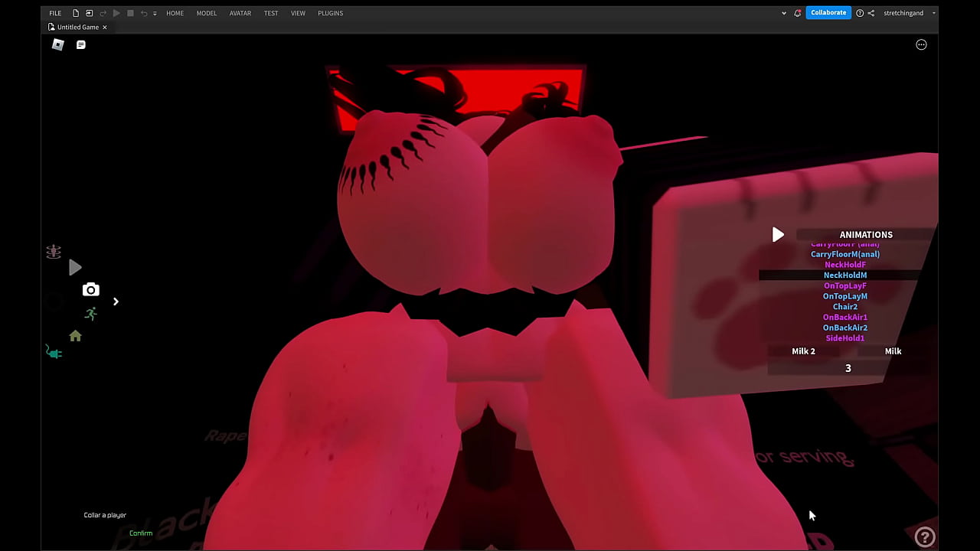This screenshot has width=980, height=551.
Task: Expand the arrow next to the camera icon
Action: 116,302
